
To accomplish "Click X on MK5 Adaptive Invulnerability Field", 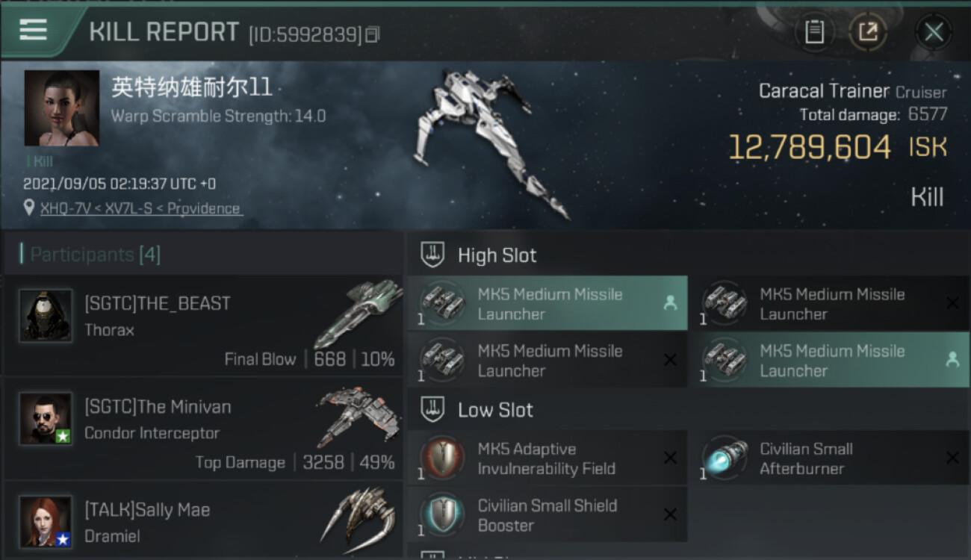I will pyautogui.click(x=670, y=458).
